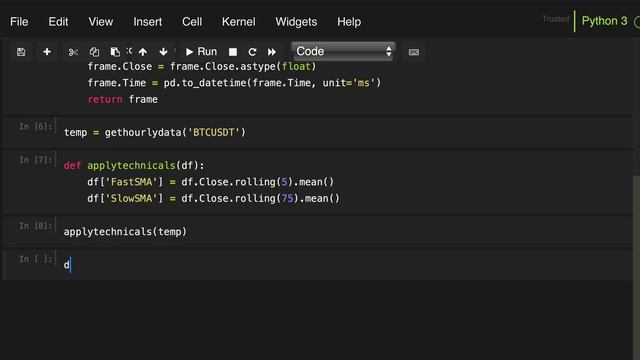Viewport: 640px width, 360px height.
Task: Click the Trusted notebook indicator
Action: [556, 19]
